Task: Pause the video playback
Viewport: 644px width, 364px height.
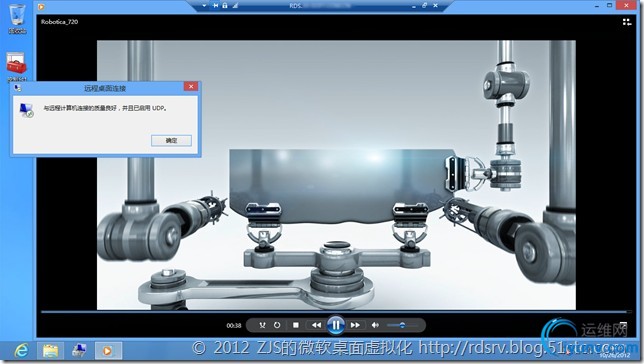Action: 336,325
